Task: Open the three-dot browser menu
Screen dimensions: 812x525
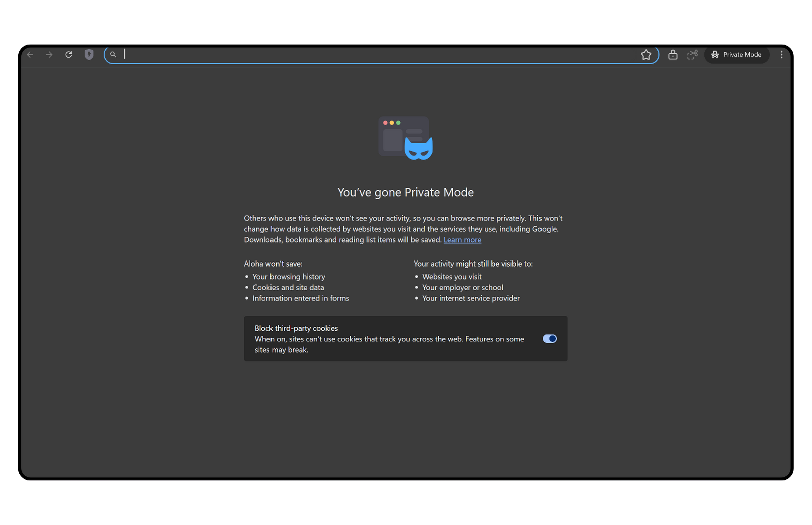Action: point(781,55)
